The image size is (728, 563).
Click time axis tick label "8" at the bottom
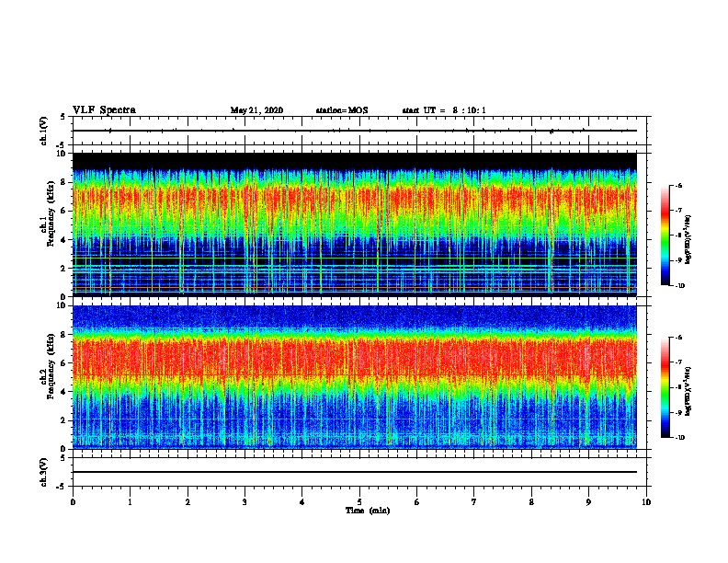tap(531, 502)
